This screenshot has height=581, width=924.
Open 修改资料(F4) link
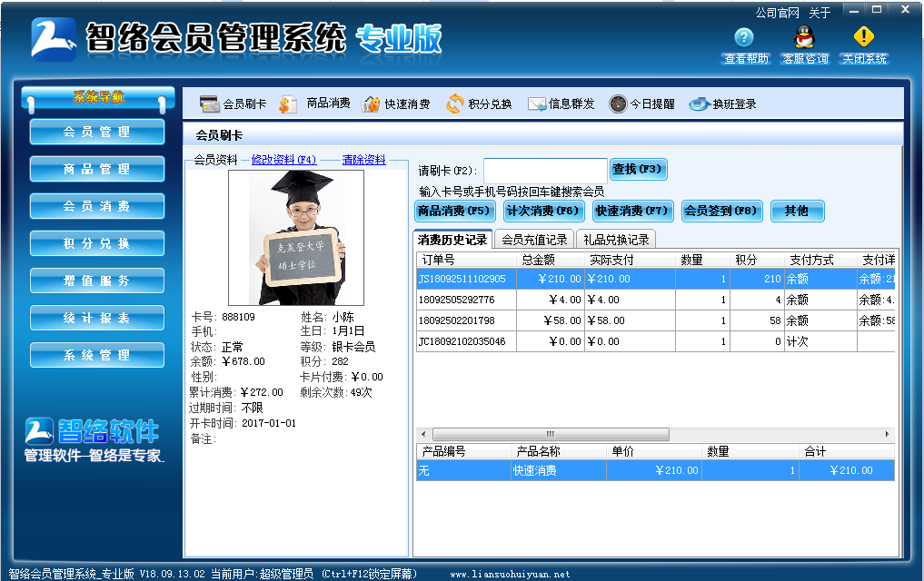(x=285, y=159)
